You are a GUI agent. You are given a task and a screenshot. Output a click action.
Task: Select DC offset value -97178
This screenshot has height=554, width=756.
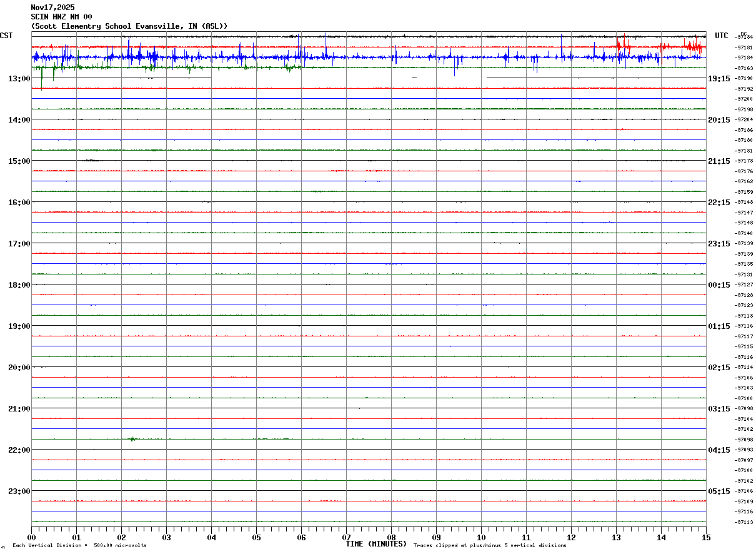744,161
